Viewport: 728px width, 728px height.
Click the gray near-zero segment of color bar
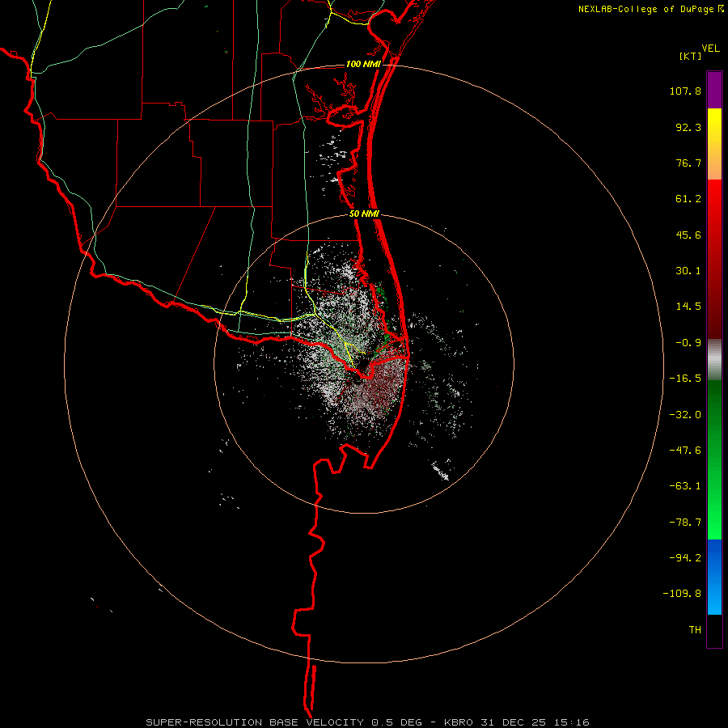pos(714,360)
